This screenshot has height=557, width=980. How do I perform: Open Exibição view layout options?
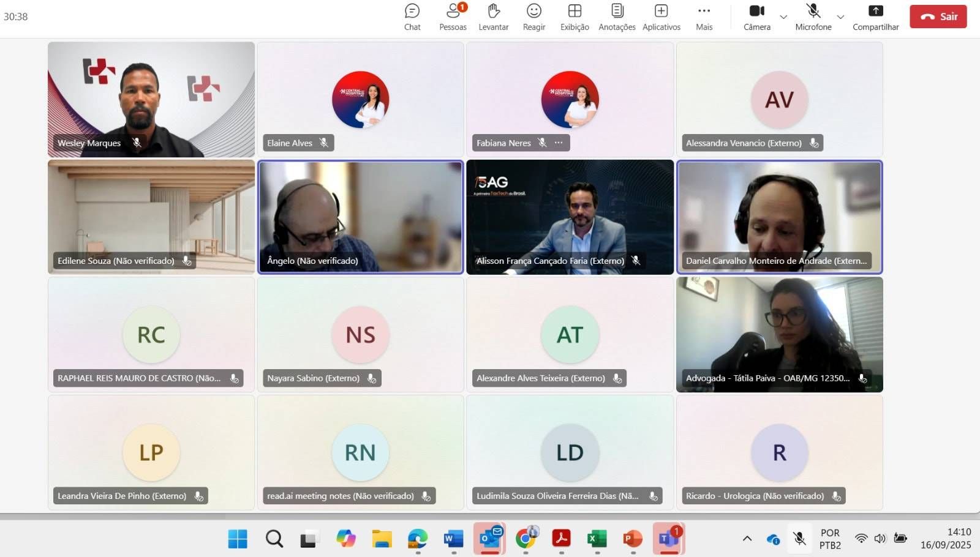pos(575,17)
